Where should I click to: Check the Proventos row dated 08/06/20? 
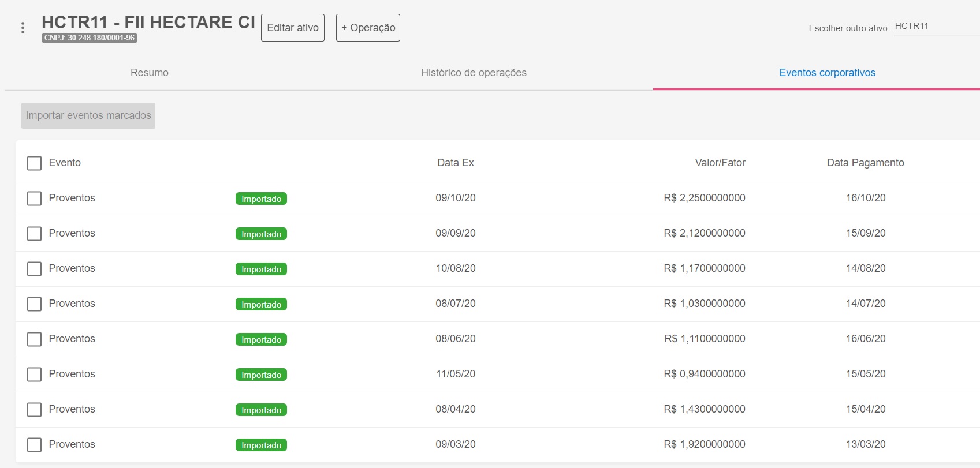tap(34, 339)
